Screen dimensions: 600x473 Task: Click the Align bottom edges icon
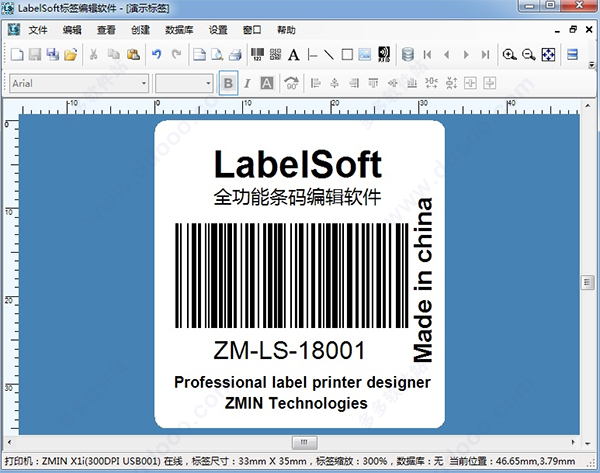click(412, 83)
